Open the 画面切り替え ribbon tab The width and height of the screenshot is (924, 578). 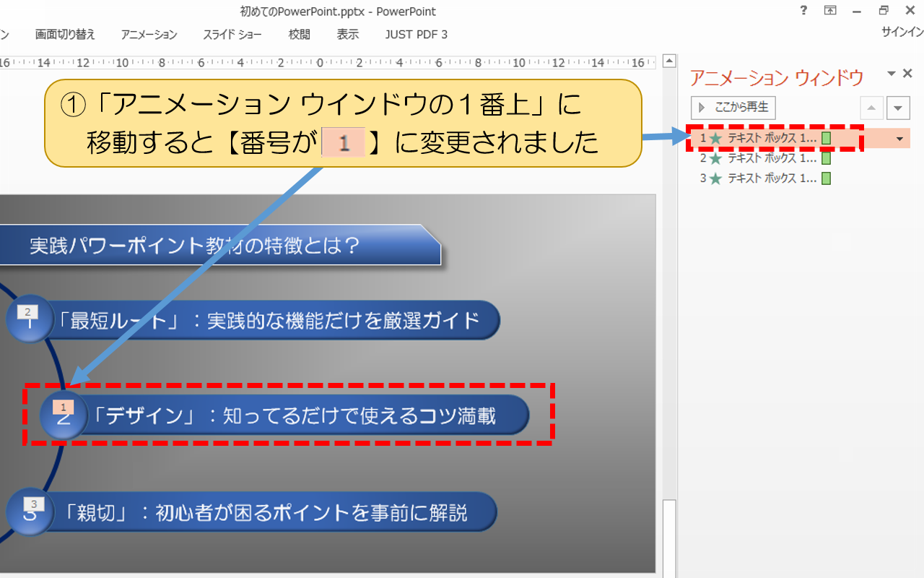tap(65, 34)
